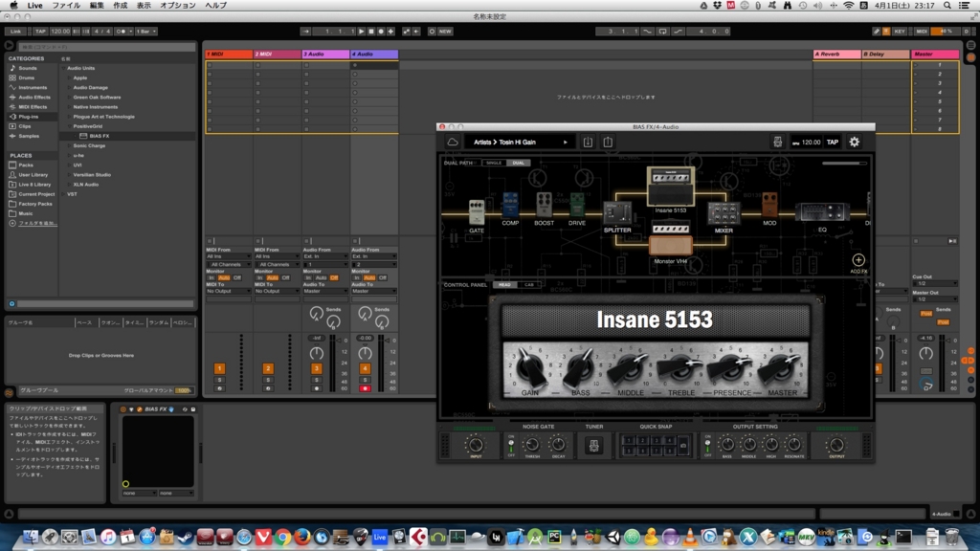Expand the VST folder
980x551 pixels.
pos(64,194)
